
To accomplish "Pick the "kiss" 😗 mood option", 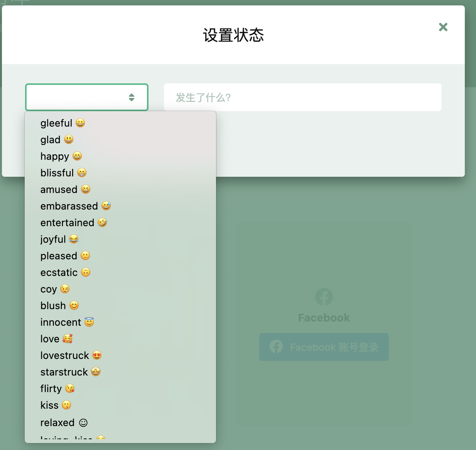I will click(56, 405).
